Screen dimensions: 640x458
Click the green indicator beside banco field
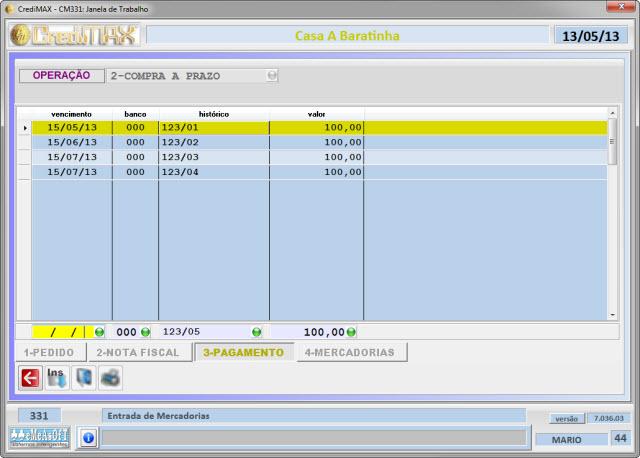(x=146, y=332)
